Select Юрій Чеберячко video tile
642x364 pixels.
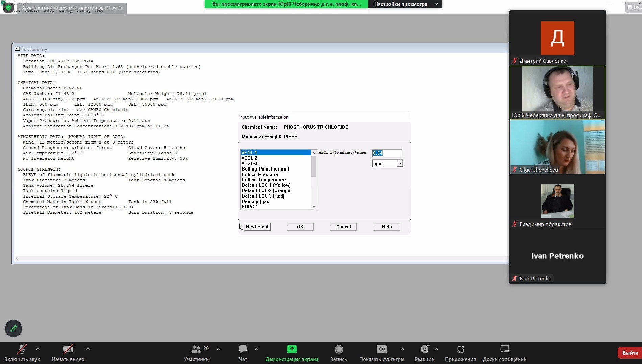click(558, 92)
